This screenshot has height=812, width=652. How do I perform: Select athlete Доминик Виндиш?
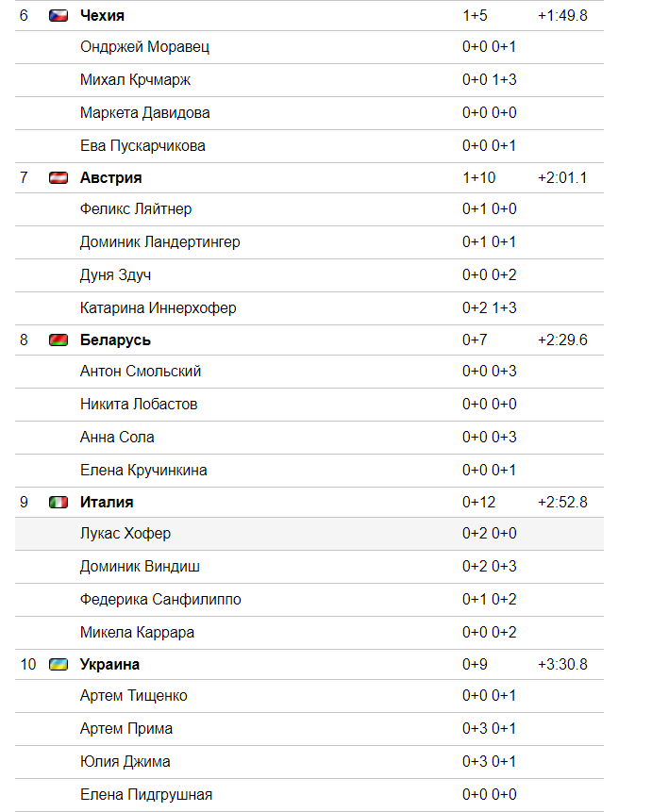tap(140, 567)
